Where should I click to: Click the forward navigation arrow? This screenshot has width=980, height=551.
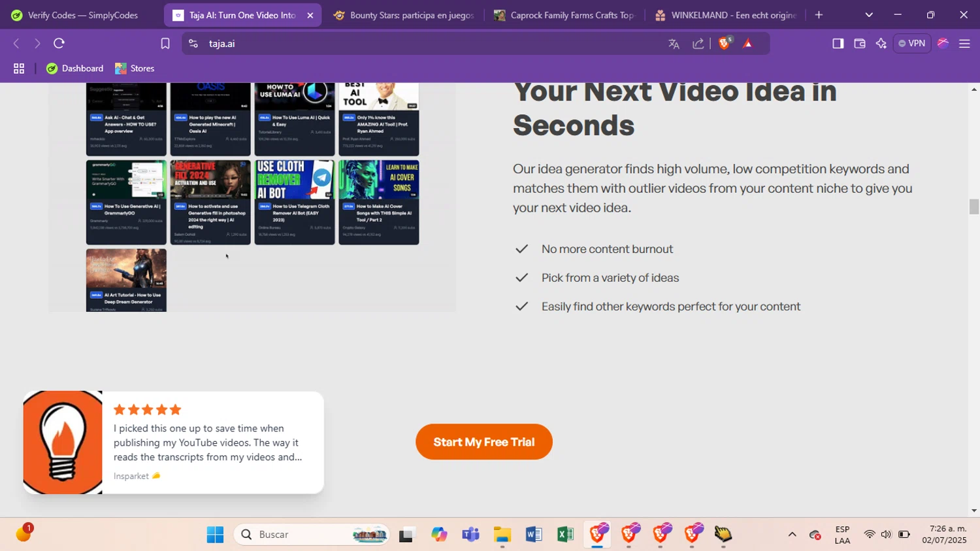pos(37,44)
